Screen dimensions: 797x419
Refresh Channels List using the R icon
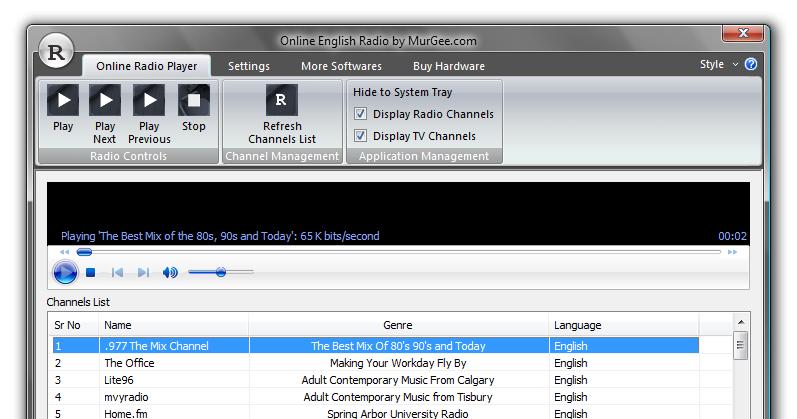tap(282, 100)
